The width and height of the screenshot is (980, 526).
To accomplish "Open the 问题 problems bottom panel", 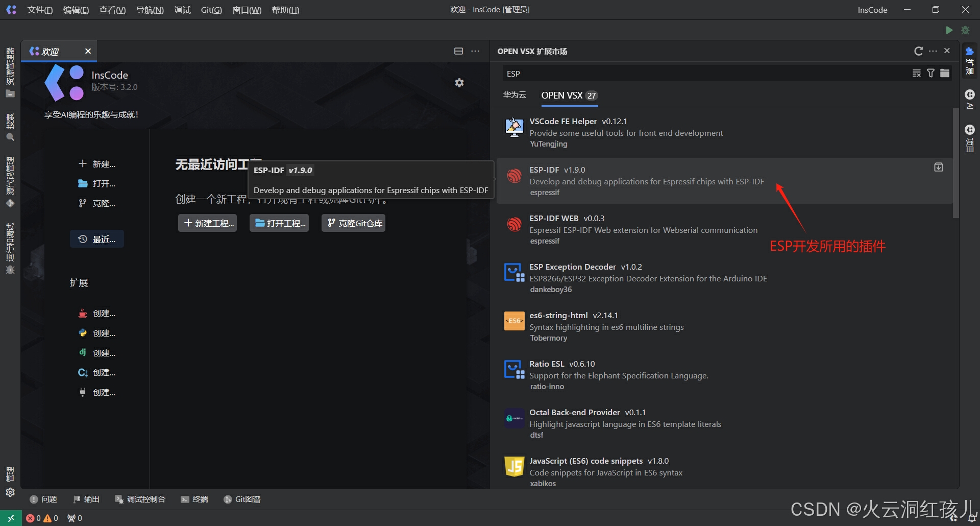I will (x=43, y=499).
